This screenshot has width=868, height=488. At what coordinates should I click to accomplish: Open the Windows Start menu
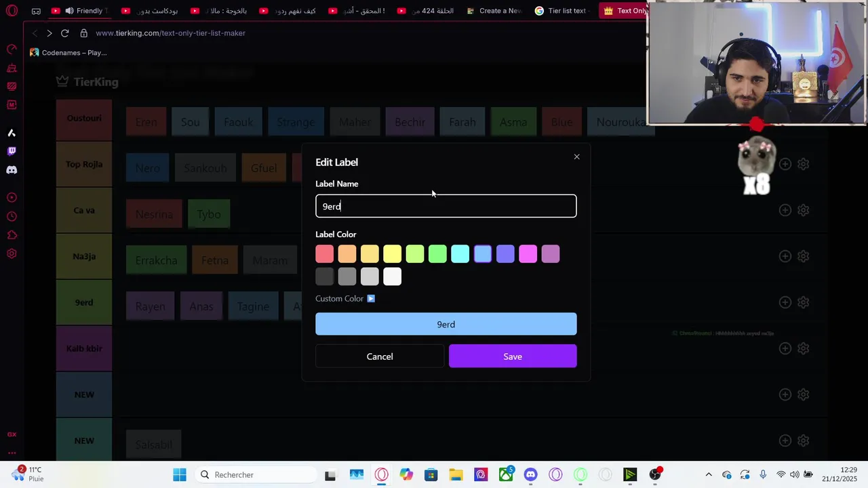(180, 475)
